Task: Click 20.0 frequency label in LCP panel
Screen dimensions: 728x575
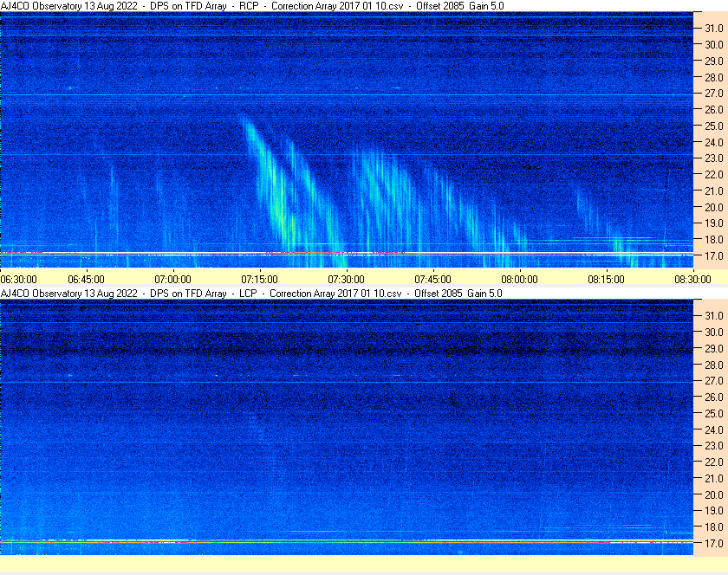Action: click(x=714, y=494)
